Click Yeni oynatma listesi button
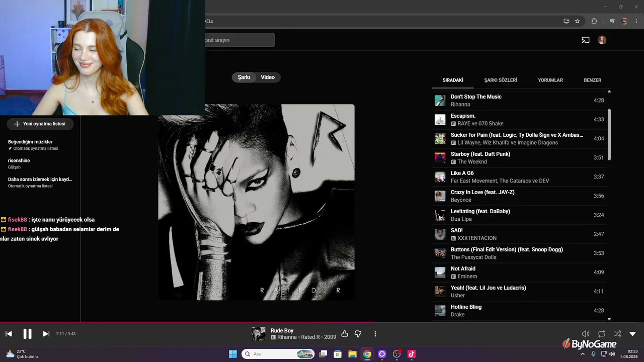Viewport: 644px width, 362px height. point(40,124)
